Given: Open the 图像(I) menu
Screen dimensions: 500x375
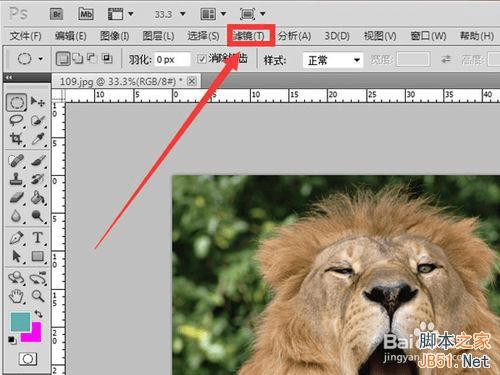Looking at the screenshot, I should click(114, 36).
